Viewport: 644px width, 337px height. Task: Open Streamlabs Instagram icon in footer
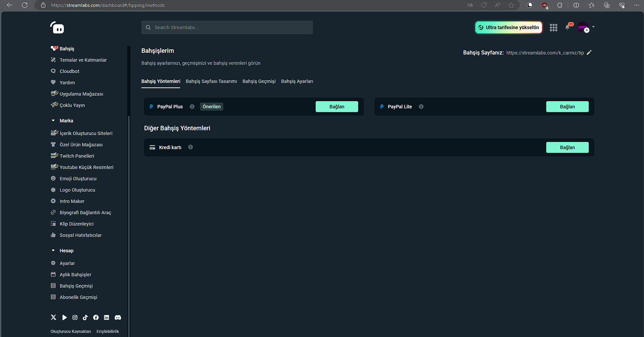[x=75, y=317]
